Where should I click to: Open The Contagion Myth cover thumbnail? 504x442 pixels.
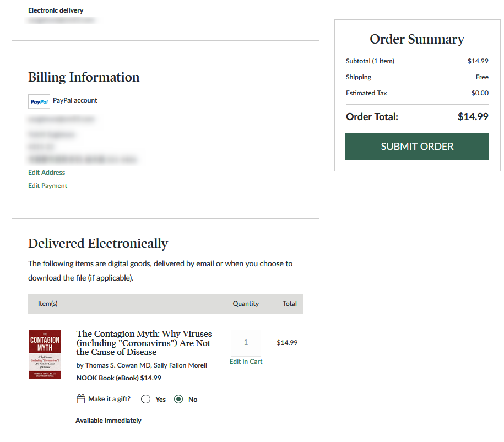tap(45, 354)
